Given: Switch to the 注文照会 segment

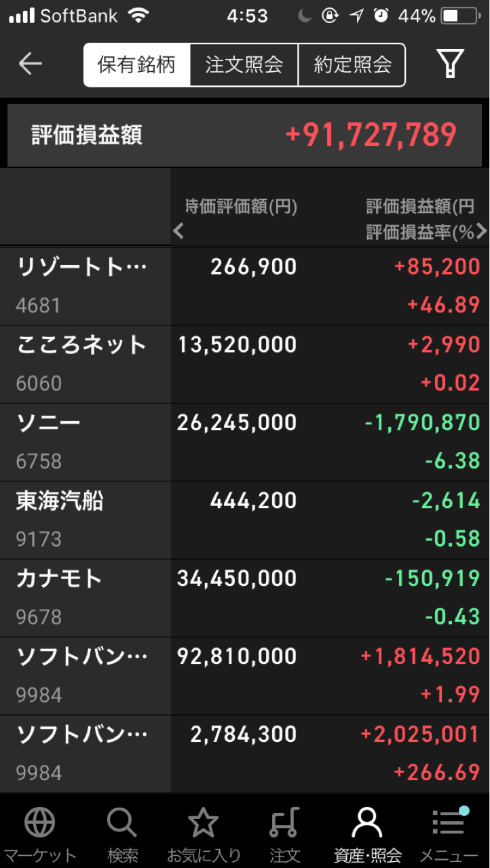Looking at the screenshot, I should pos(244,65).
